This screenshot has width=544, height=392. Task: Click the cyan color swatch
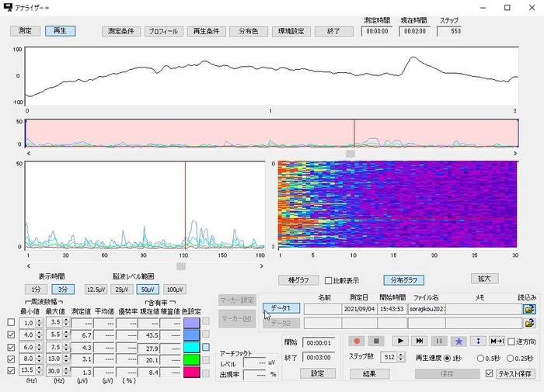(191, 348)
